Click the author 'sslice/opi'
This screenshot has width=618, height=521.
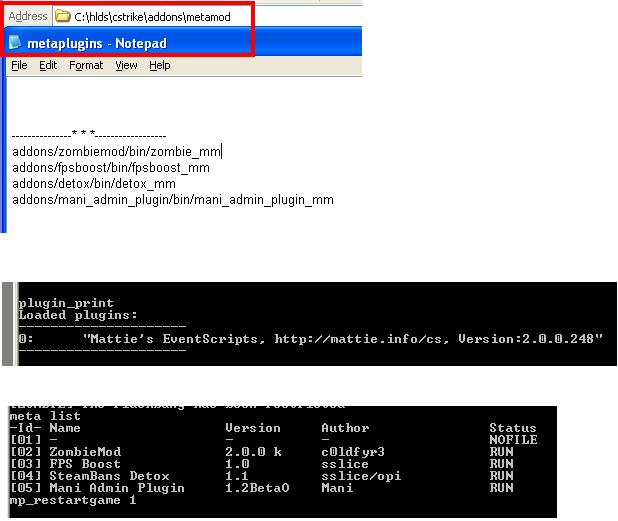(x=361, y=476)
